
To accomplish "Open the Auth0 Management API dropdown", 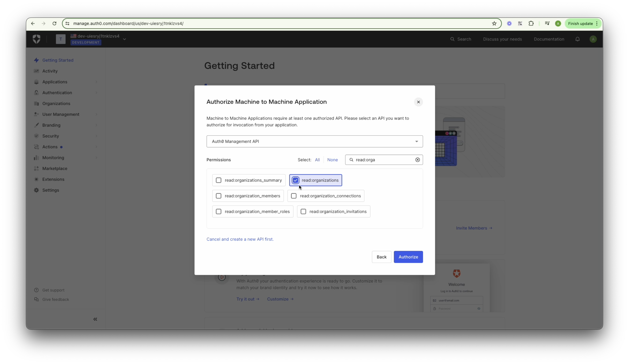I will pos(314,141).
